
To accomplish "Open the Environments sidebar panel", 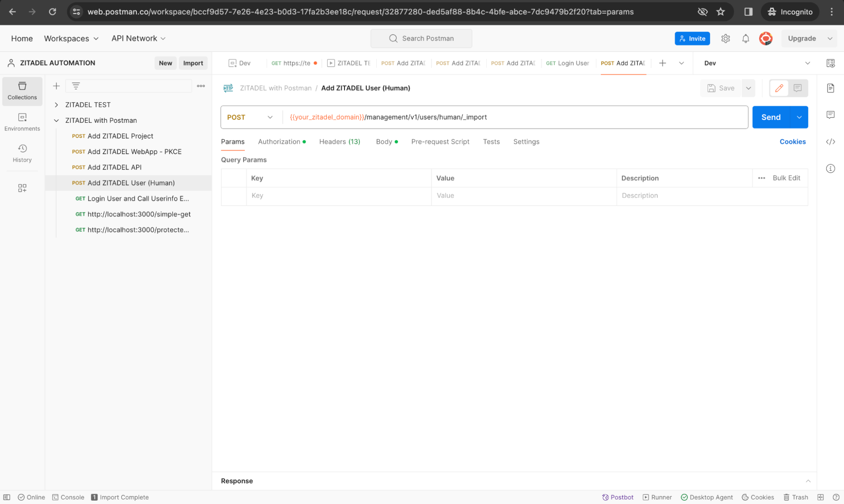I will [x=22, y=122].
